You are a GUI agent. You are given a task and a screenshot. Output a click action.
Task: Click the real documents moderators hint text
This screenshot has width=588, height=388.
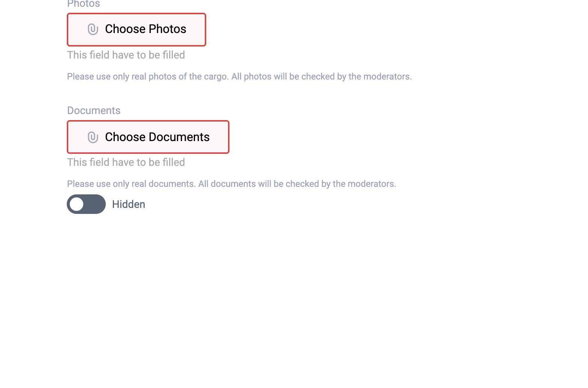232,184
